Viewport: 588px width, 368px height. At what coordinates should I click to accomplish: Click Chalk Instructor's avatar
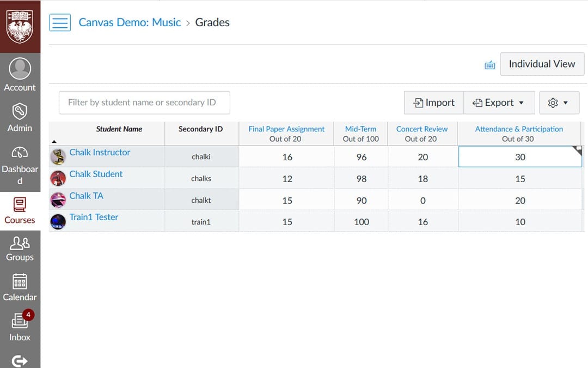coord(58,156)
